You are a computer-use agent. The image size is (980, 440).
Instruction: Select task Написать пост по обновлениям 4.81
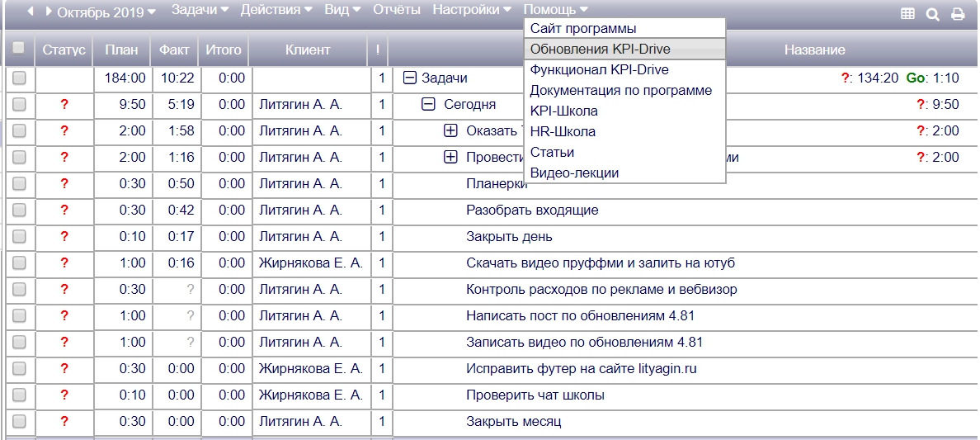point(581,315)
